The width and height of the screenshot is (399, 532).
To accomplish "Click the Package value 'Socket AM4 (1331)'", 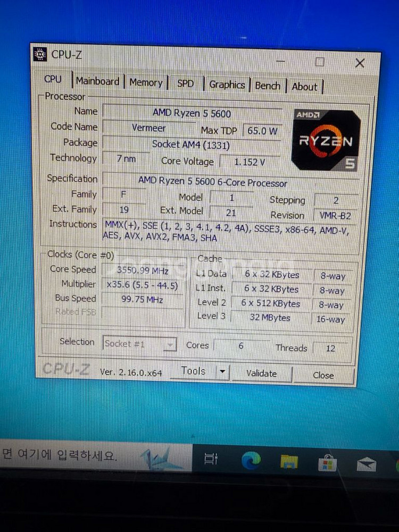I will point(191,145).
